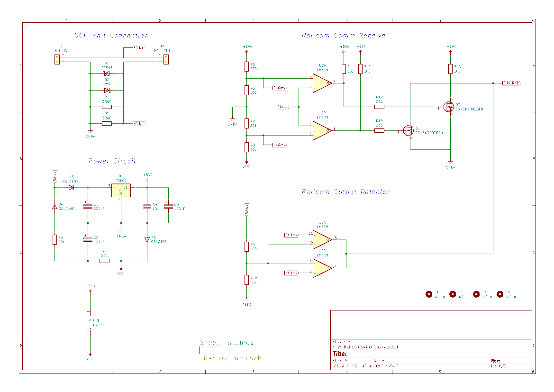Click the upper LM339 comparator in Railcom Comm Receiver

point(322,83)
